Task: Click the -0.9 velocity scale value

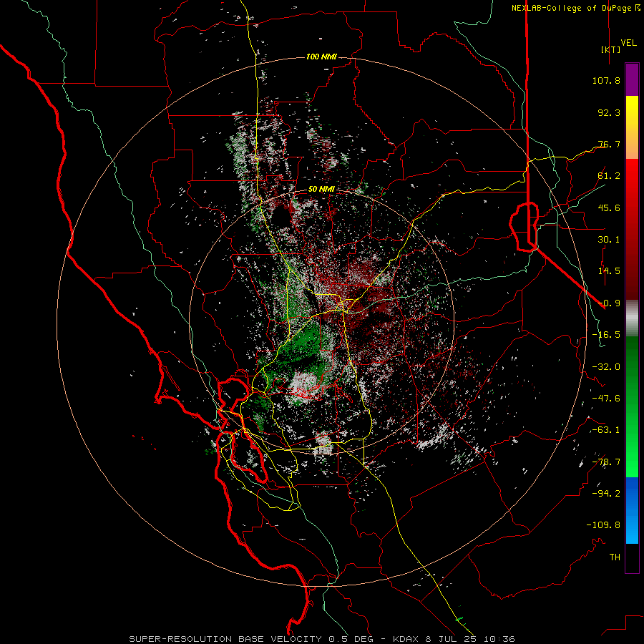Action: (x=609, y=303)
